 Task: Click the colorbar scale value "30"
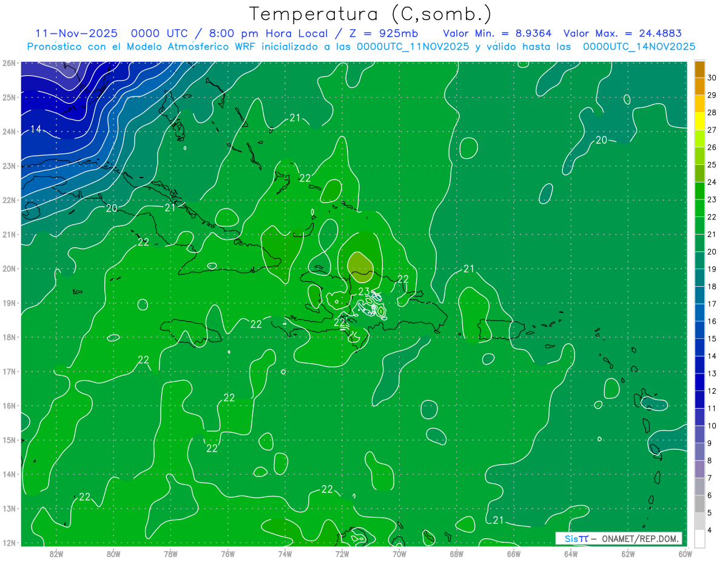[712, 78]
